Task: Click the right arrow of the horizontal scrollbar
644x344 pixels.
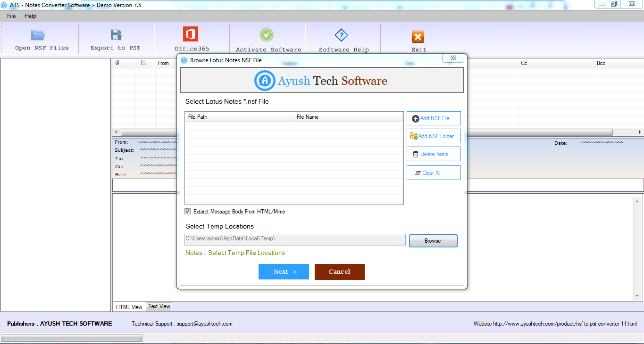Action: (640, 132)
